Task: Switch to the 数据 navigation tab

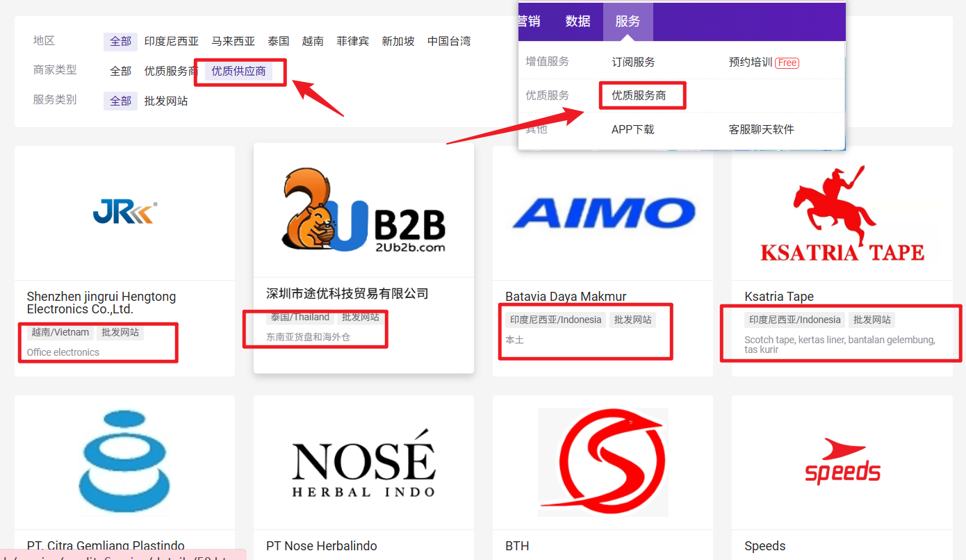Action: point(578,22)
